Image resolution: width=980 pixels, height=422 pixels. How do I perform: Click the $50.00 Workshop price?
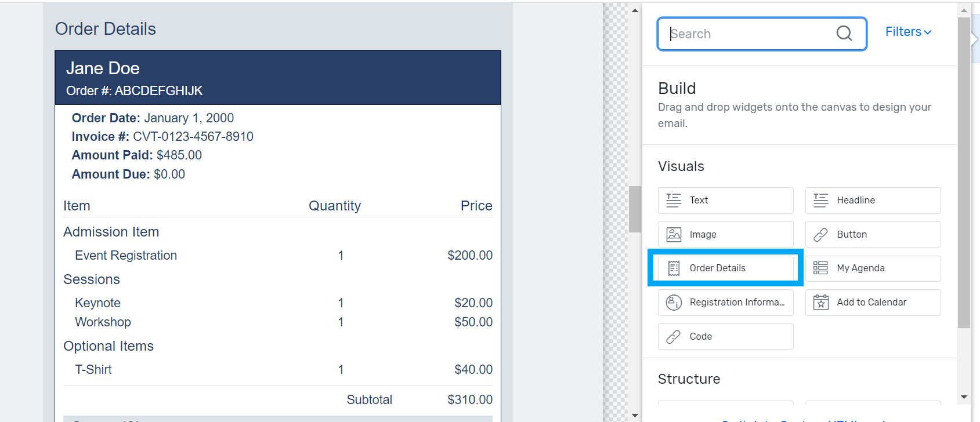(473, 322)
